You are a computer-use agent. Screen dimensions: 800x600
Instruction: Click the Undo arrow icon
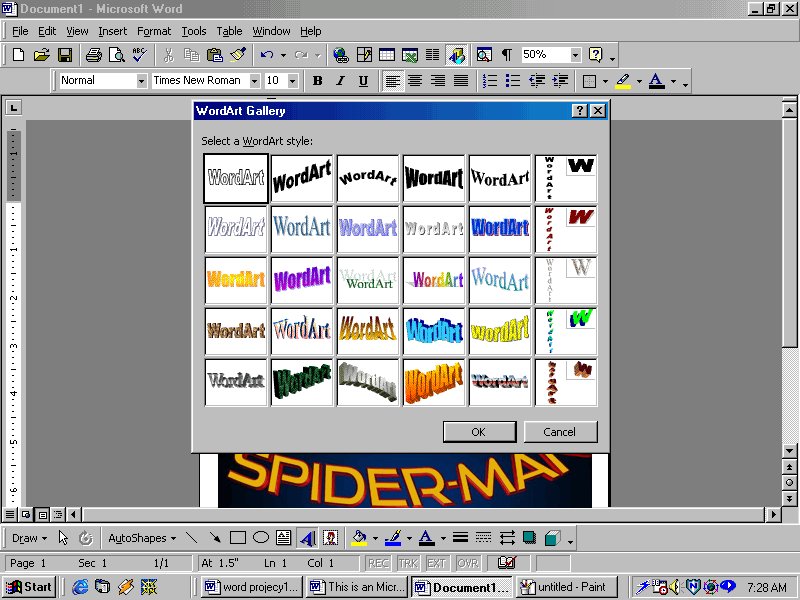(266, 55)
